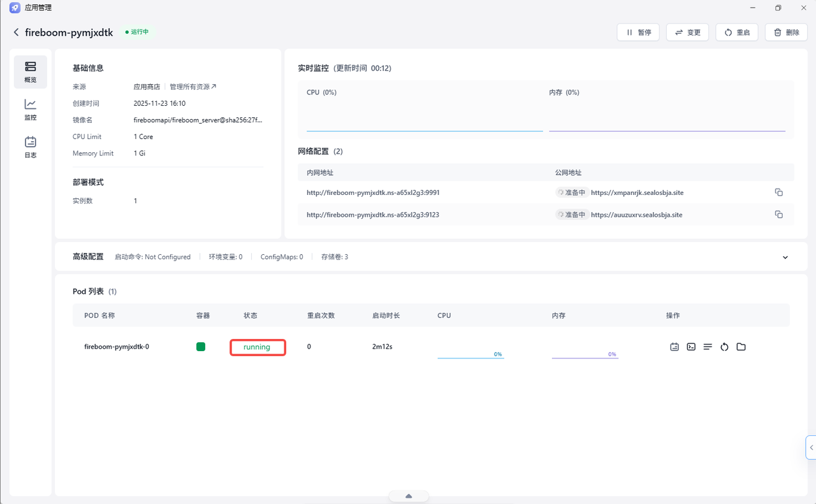
Task: Click the running status of the pod
Action: tap(257, 347)
